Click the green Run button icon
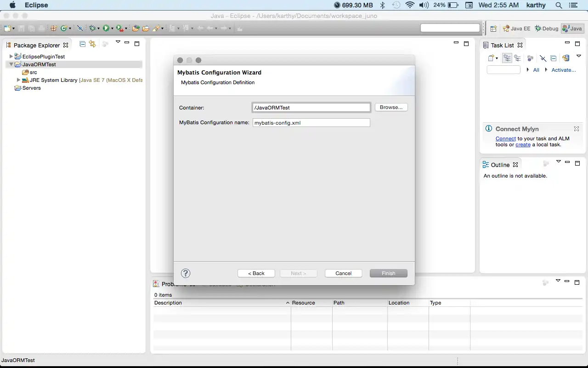The height and width of the screenshot is (368, 588). [x=106, y=29]
